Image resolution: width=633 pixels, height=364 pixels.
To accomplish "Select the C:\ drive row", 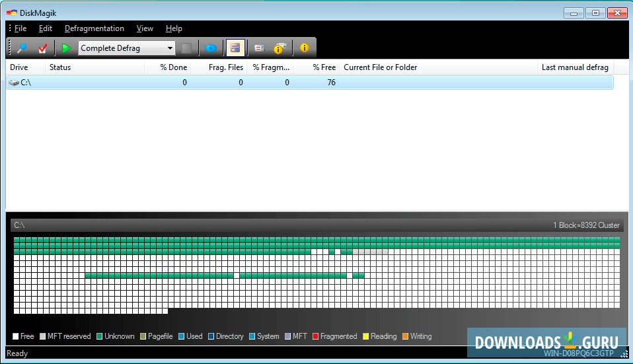I will tap(310, 83).
